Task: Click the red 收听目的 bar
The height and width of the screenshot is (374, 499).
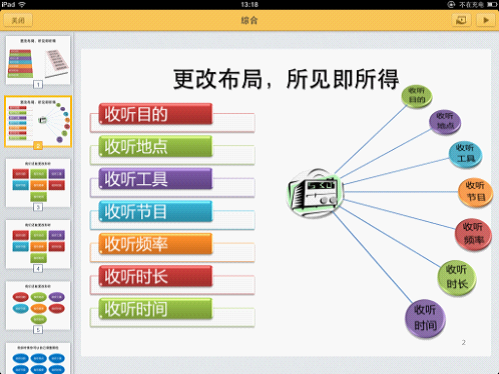Action: pos(155,114)
